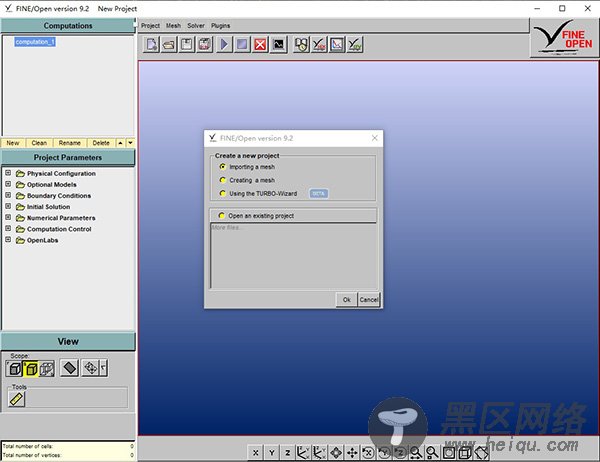Toggle the yellow highlighted cube scope button
The height and width of the screenshot is (462, 600).
pyautogui.click(x=31, y=369)
